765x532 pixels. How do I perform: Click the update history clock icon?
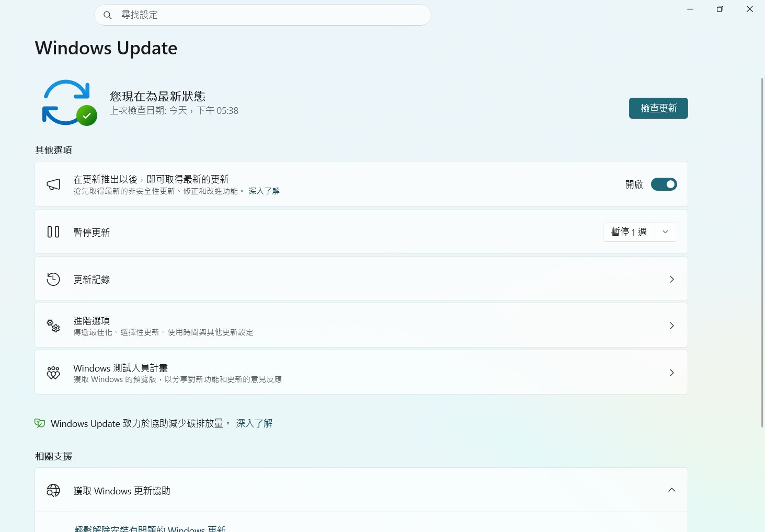tap(53, 279)
